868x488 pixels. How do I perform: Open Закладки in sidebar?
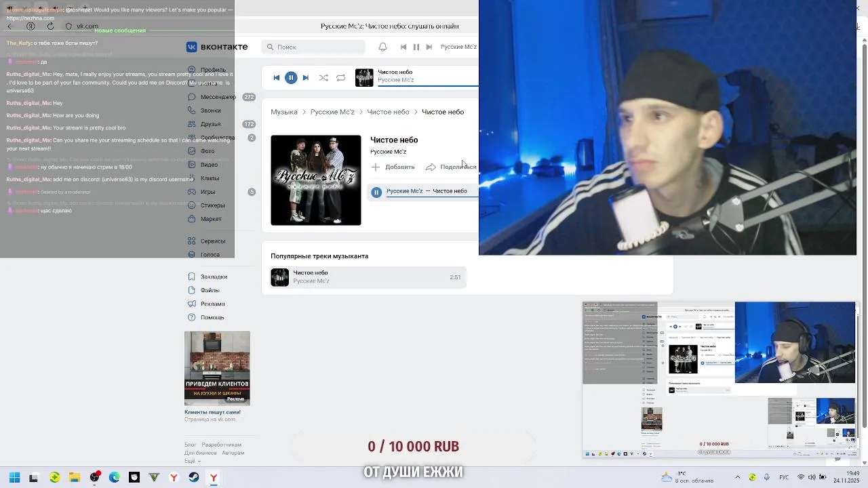214,277
